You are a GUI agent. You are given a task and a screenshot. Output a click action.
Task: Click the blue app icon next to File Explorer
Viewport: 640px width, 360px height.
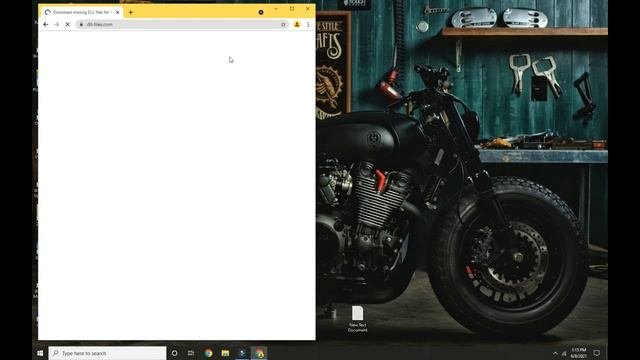[x=242, y=353]
